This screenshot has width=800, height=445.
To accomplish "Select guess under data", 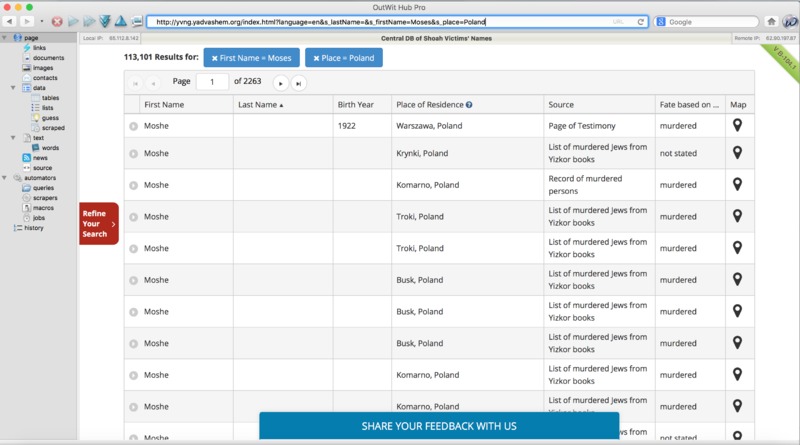I will (50, 118).
